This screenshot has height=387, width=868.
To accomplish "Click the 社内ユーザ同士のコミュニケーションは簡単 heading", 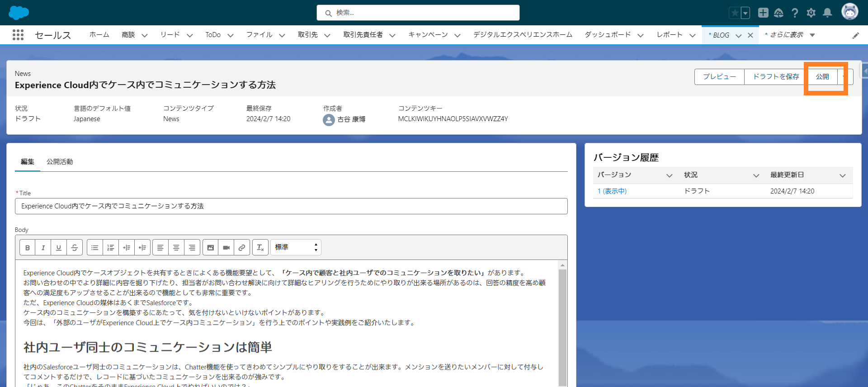I will 148,347.
